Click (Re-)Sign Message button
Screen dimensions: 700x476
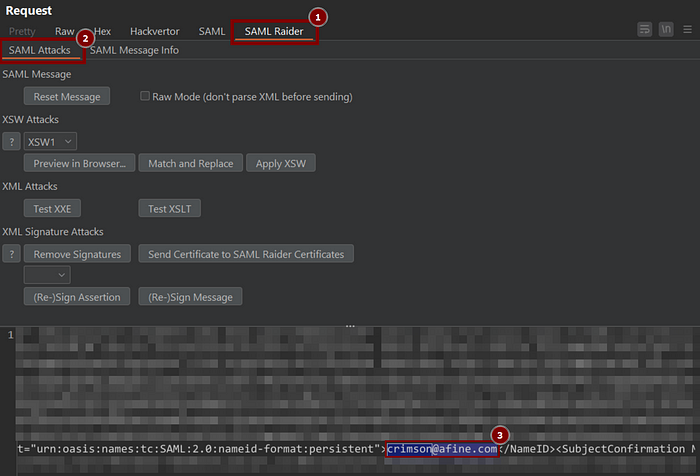(190, 296)
